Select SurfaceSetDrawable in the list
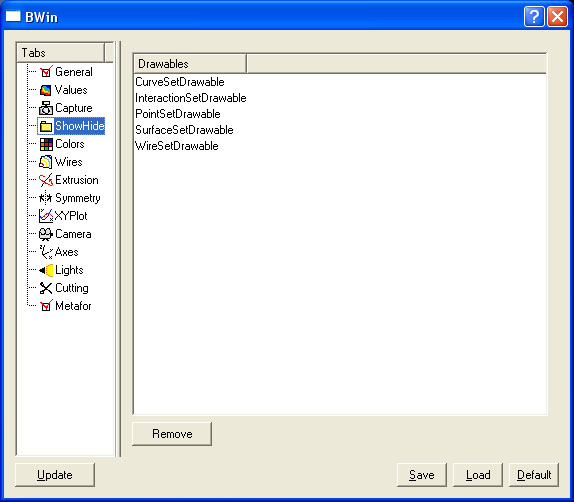 tap(184, 130)
